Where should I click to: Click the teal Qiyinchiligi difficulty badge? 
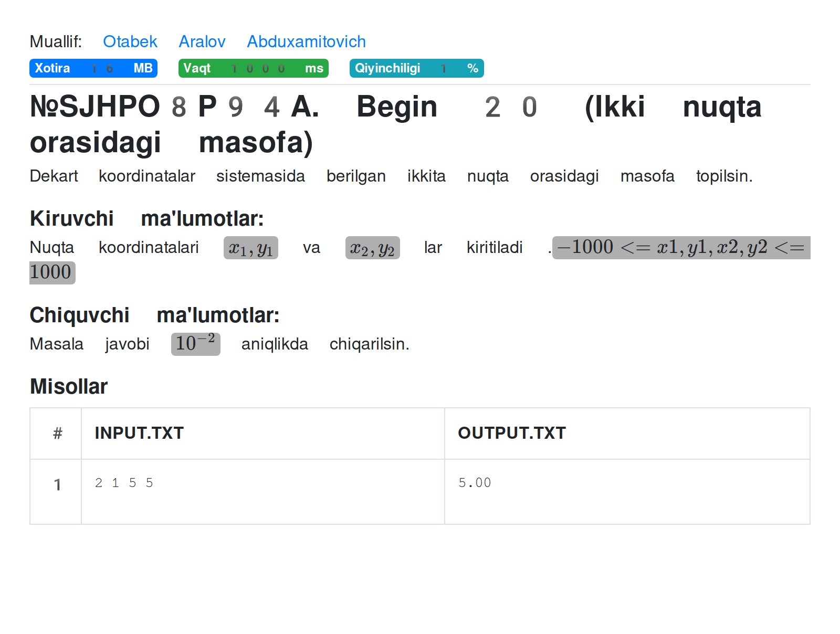pos(416,68)
